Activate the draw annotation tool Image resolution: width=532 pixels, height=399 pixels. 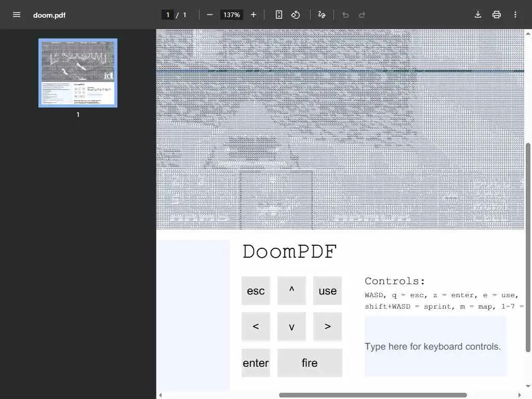point(322,15)
